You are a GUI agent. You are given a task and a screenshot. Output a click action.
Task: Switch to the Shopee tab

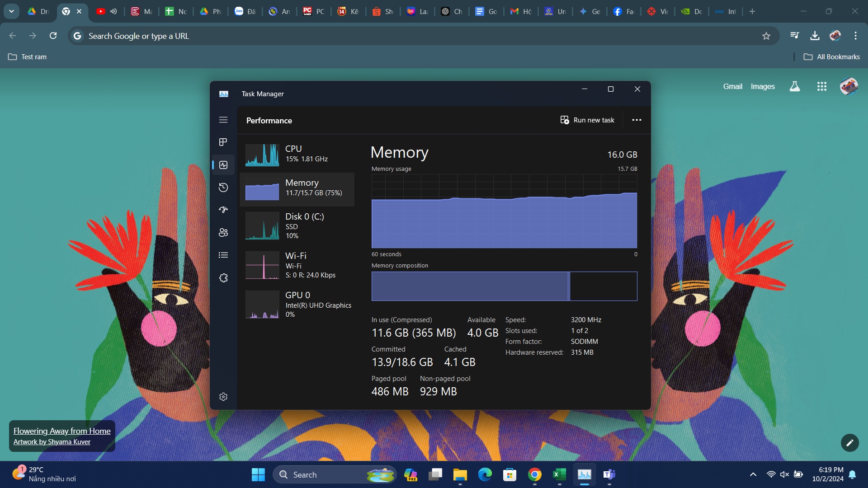tap(383, 11)
